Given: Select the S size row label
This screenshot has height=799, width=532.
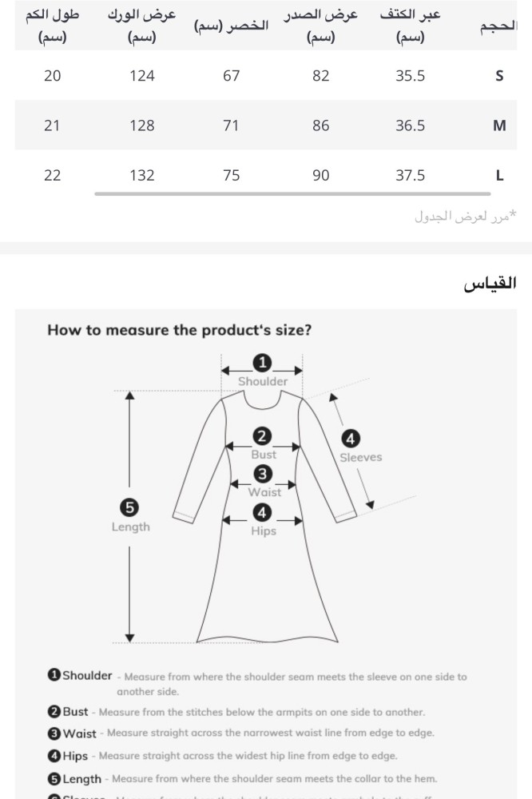Looking at the screenshot, I should tap(499, 76).
